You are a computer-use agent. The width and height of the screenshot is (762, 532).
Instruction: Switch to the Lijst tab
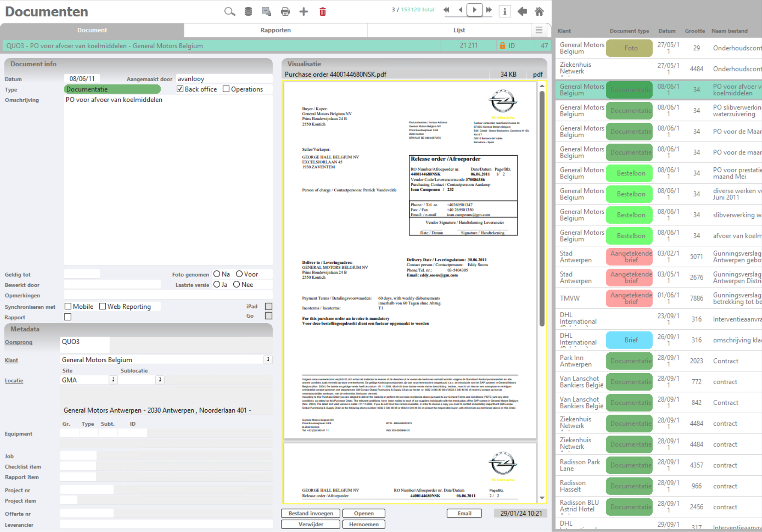[x=459, y=30]
